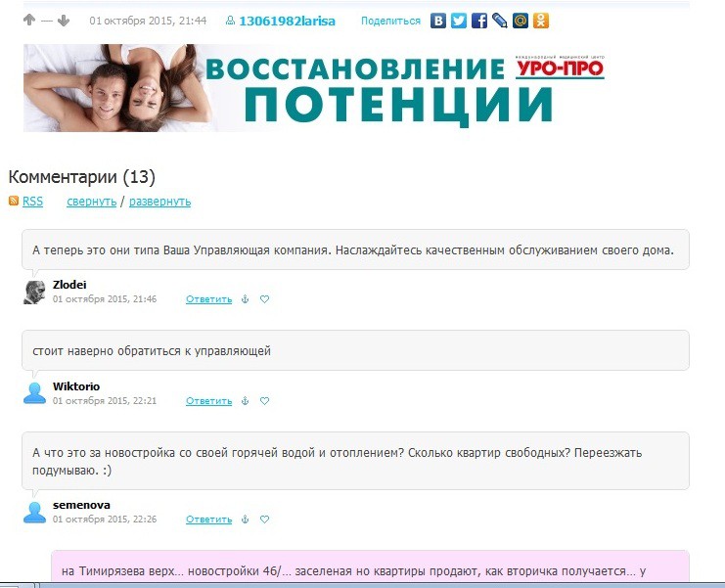
Task: Share post on Odnoklassniki
Action: pyautogui.click(x=540, y=21)
